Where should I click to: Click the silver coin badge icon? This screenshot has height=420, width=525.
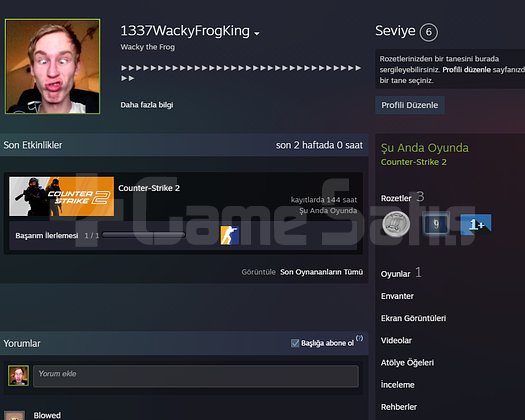(x=396, y=223)
